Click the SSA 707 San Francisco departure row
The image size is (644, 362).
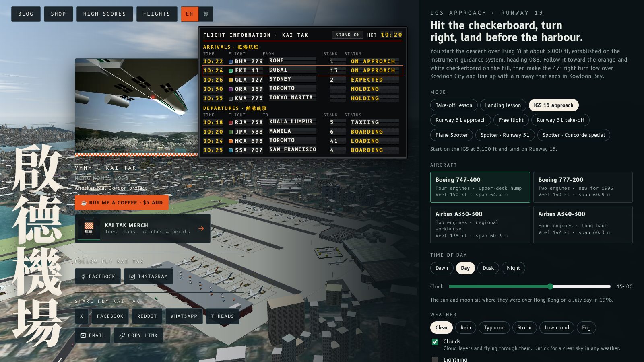[x=303, y=150]
